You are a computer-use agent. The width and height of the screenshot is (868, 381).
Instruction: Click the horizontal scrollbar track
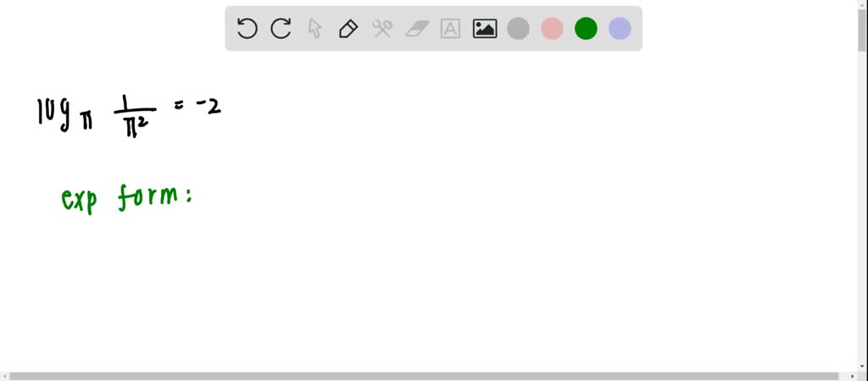(429, 377)
